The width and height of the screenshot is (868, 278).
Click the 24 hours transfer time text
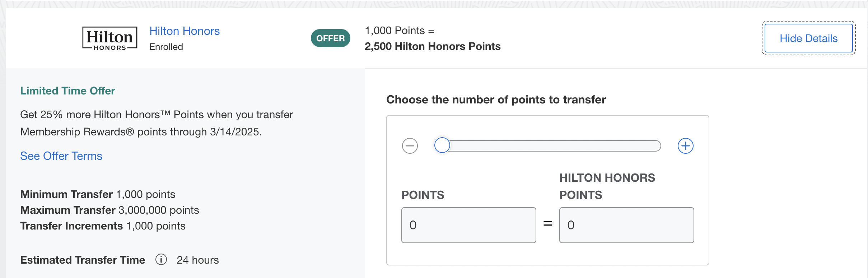pos(197,260)
